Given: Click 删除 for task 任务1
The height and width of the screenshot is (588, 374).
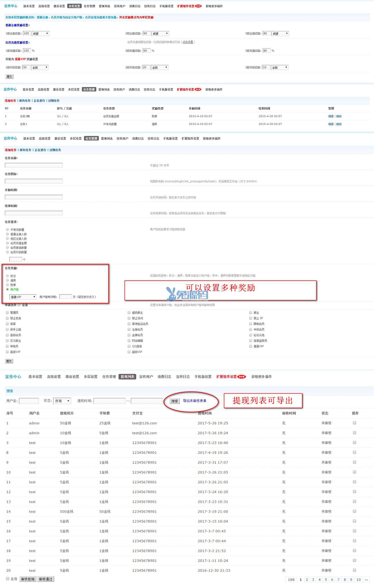Looking at the screenshot, I should coord(339,124).
